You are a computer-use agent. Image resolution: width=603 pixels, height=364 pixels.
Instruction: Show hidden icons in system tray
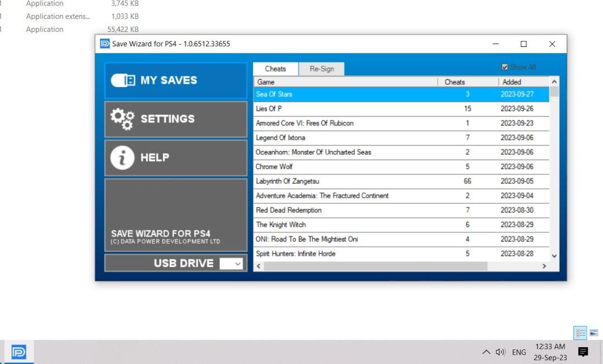[x=486, y=352]
